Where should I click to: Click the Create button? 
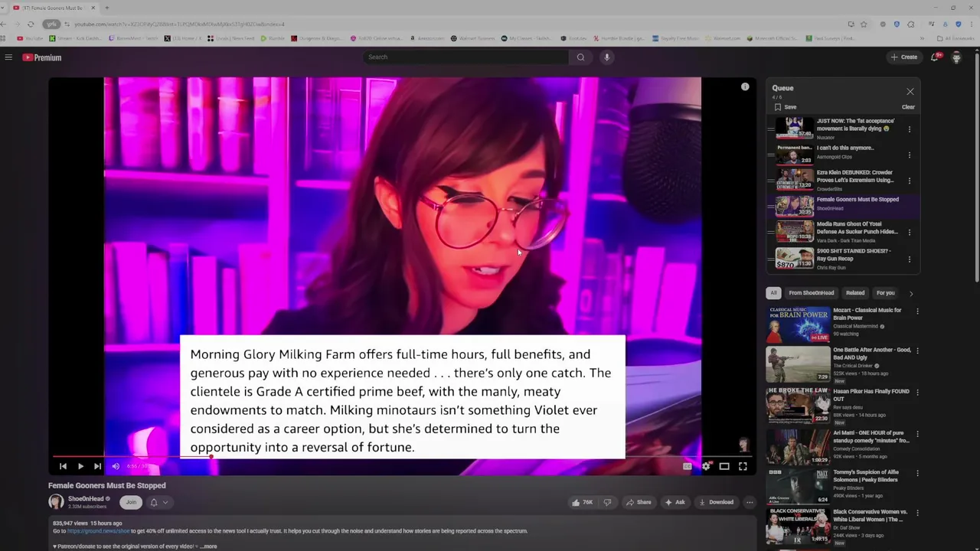click(903, 57)
